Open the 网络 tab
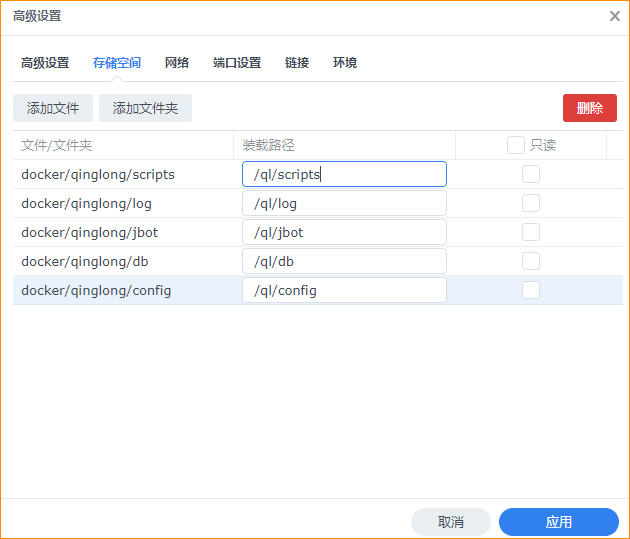 [x=177, y=63]
